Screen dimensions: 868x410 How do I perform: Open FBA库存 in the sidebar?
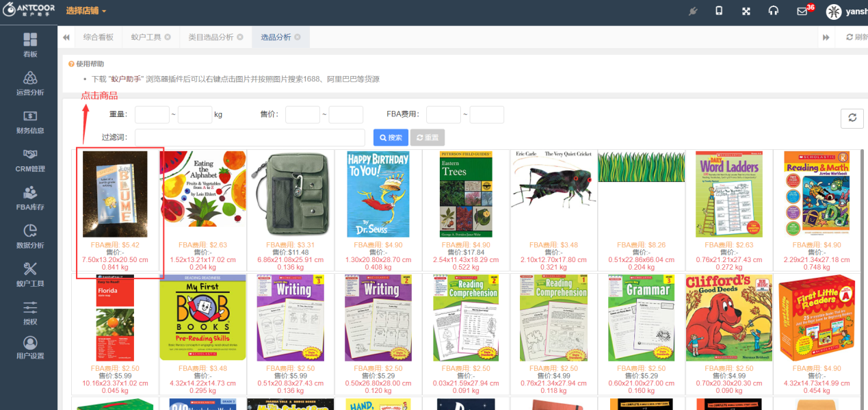(29, 198)
